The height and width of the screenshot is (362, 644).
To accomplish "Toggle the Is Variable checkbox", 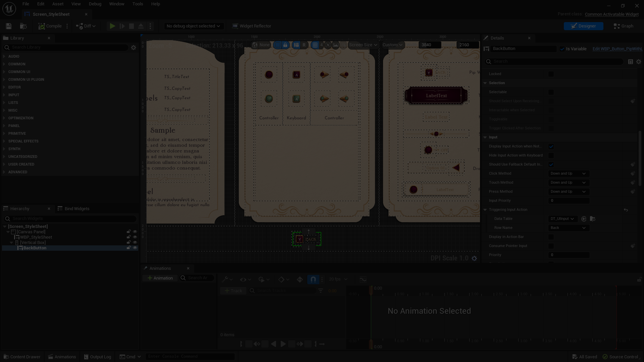I will point(562,49).
